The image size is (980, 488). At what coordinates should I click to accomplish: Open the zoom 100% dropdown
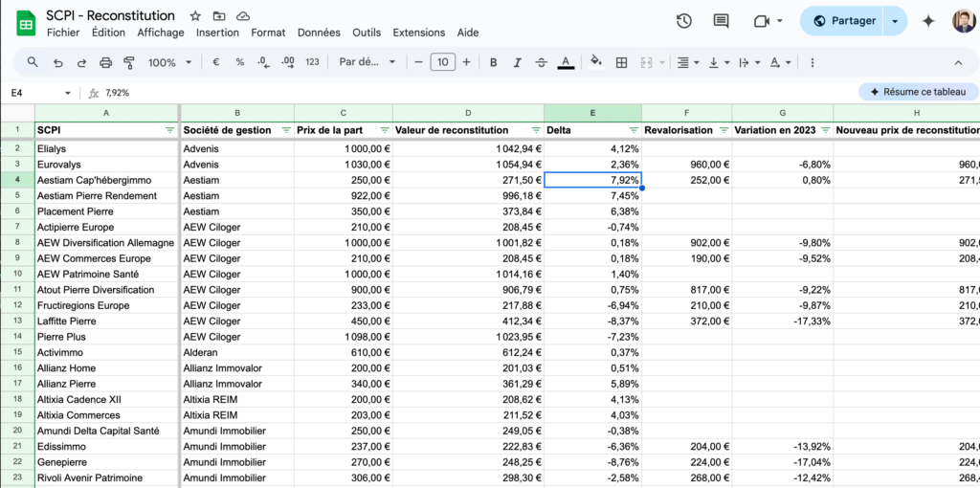coord(170,62)
